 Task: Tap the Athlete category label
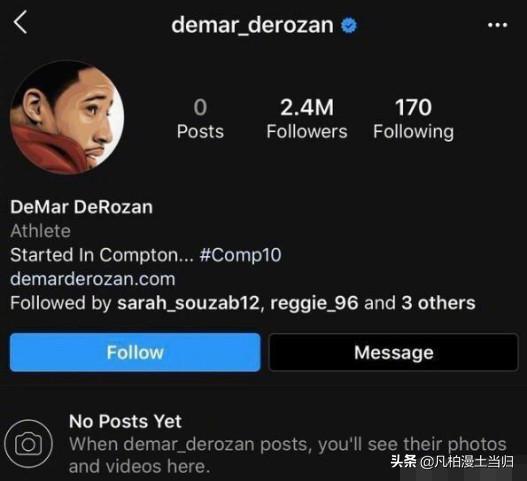[40, 231]
